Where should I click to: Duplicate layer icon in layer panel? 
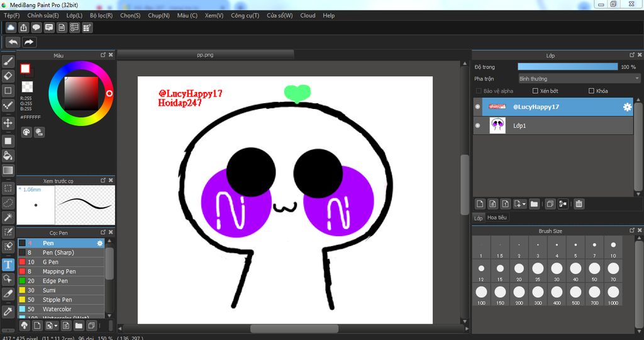click(x=550, y=203)
